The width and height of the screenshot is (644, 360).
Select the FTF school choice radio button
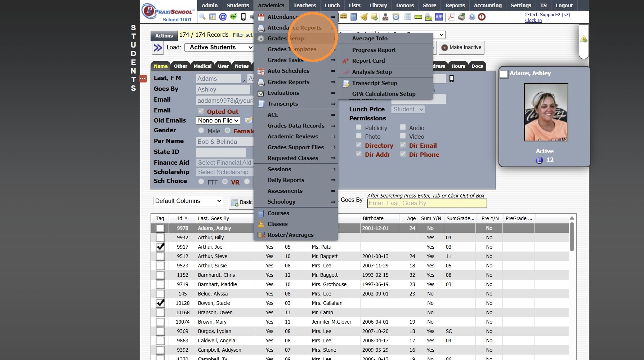[201, 182]
